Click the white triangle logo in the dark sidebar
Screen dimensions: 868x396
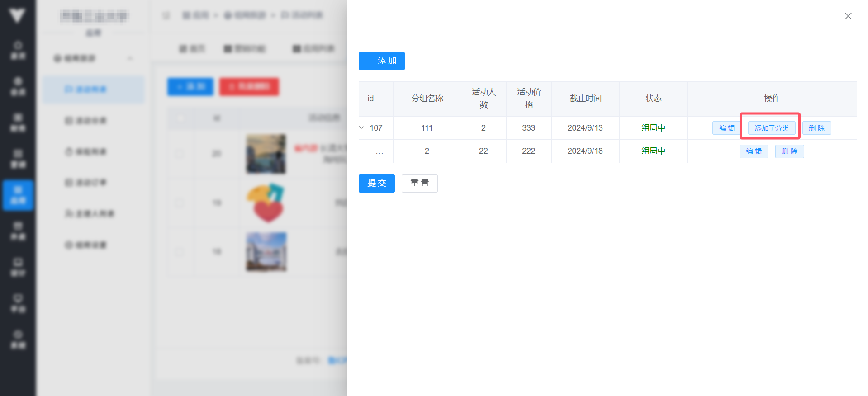17,16
